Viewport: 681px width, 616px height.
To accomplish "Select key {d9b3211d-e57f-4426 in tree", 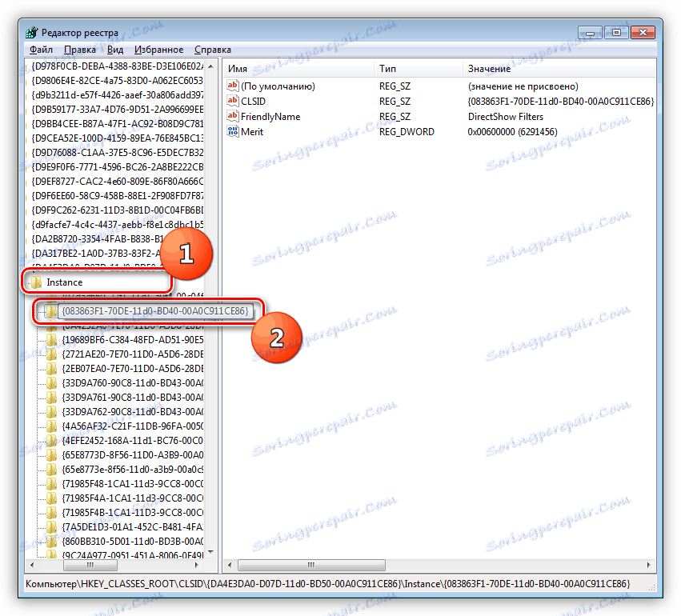I will (x=118, y=95).
